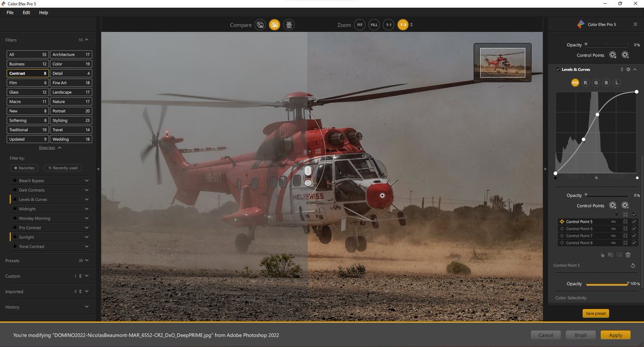Show the mask for Control Point 7
Viewport: 644px width, 347px height.
pos(625,236)
